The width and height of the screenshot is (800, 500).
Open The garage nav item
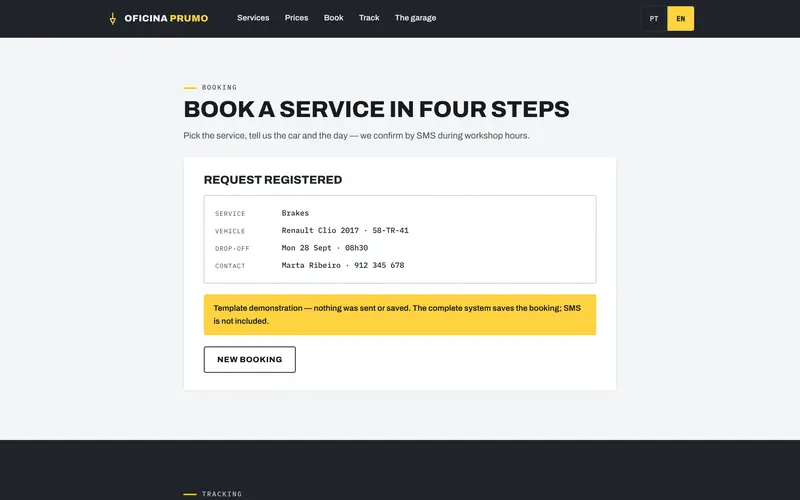pyautogui.click(x=415, y=18)
